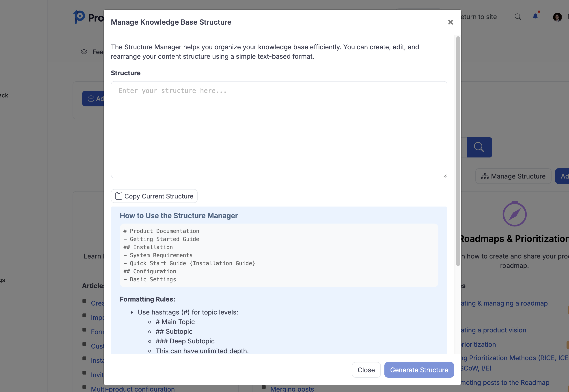Click the user avatar picture
Screen dimensions: 569x392
[557, 17]
